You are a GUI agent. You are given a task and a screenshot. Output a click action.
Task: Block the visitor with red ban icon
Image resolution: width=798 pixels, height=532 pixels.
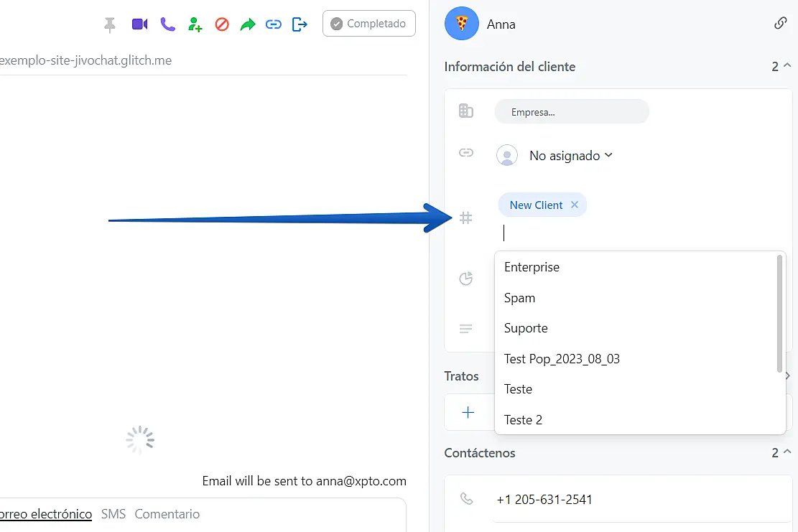pos(222,24)
